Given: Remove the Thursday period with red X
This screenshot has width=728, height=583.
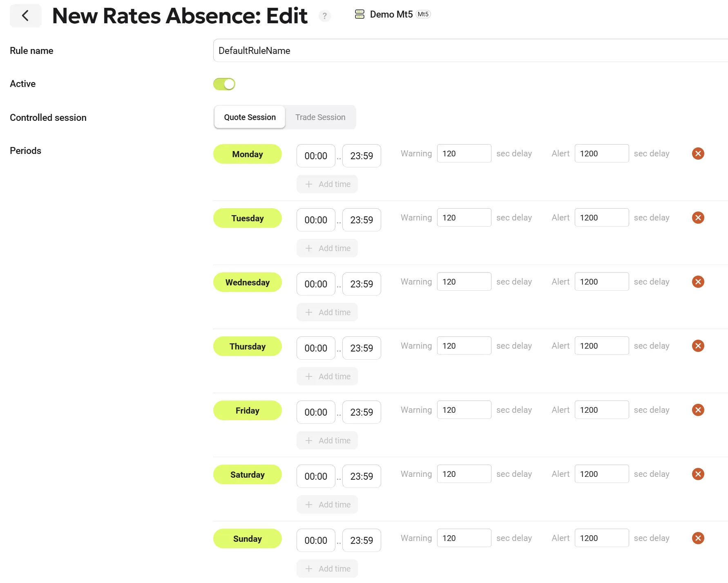Looking at the screenshot, I should pos(698,346).
